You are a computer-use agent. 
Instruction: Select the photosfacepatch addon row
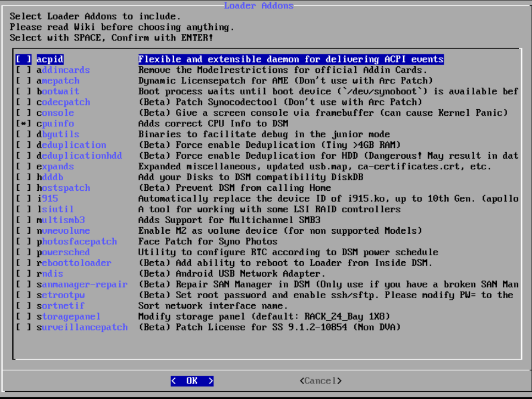[76, 242]
